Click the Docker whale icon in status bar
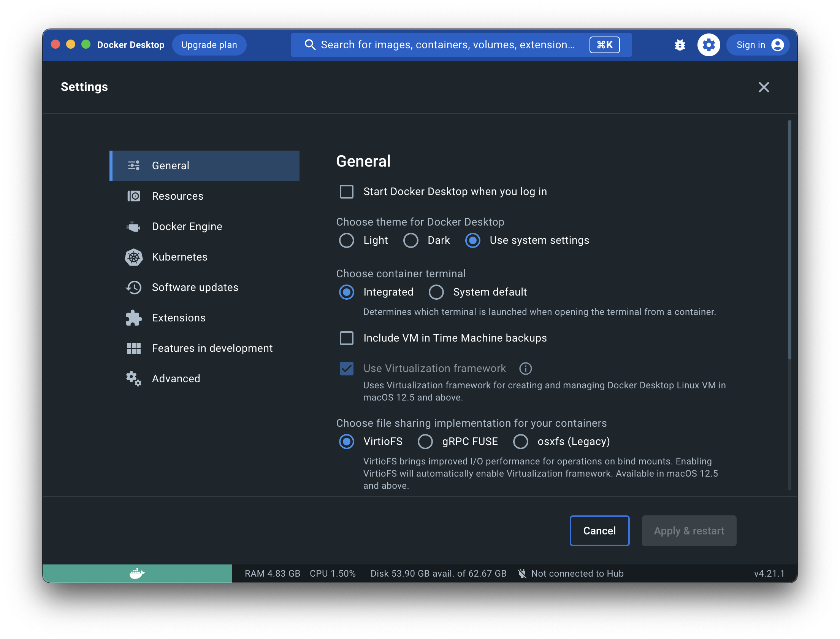This screenshot has height=639, width=840. 137,573
